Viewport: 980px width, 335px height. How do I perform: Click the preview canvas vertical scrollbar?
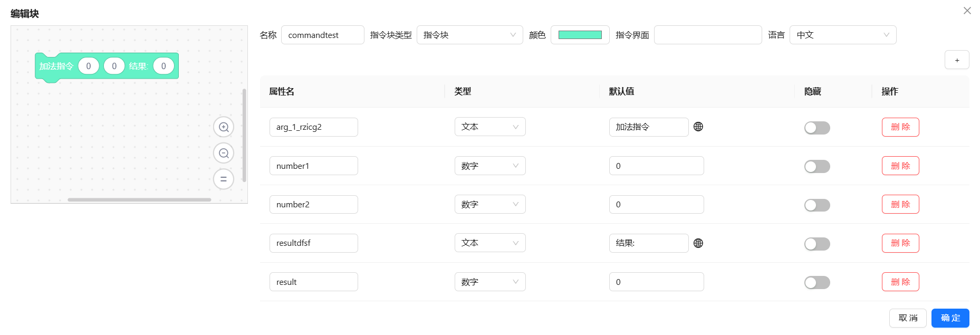pyautogui.click(x=244, y=136)
